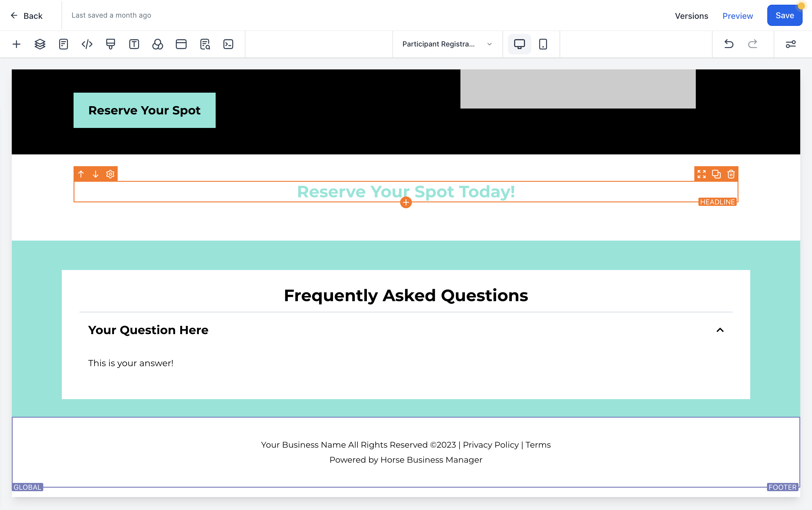Viewport: 812px width, 510px height.
Task: Open the popup window icon
Action: click(181, 44)
